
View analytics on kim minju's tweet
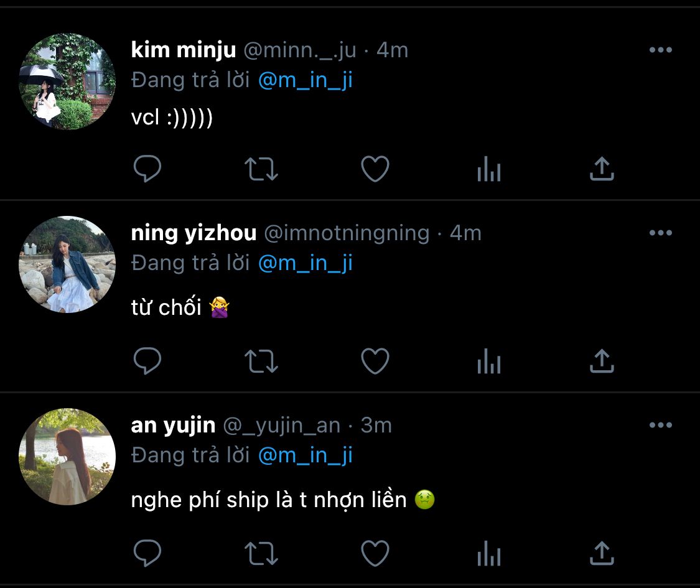pos(489,169)
